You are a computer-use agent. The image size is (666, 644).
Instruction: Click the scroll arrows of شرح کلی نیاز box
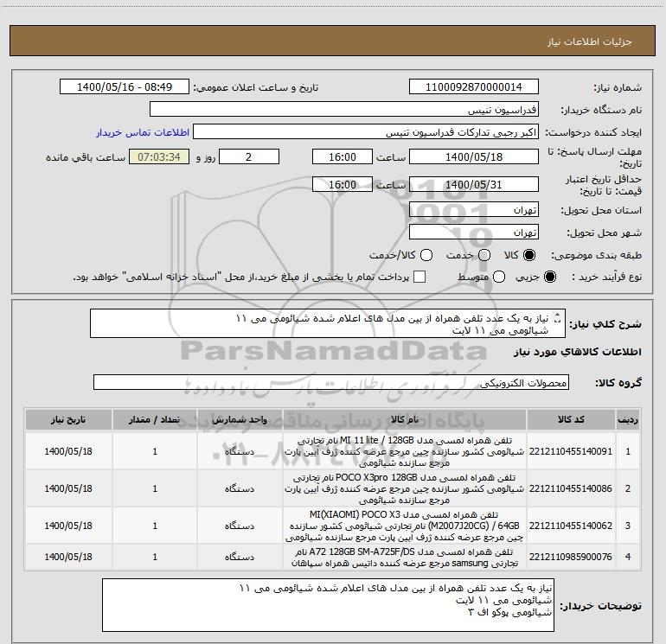point(558,318)
